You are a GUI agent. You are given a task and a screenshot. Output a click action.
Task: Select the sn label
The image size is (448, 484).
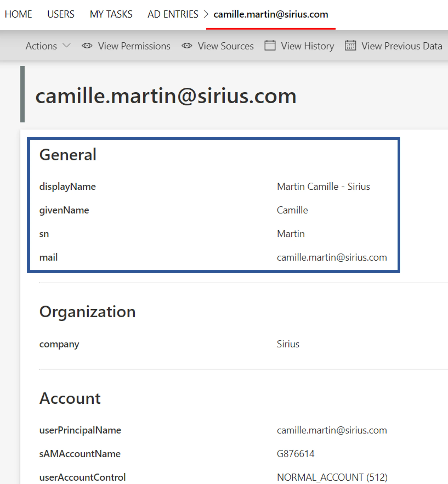tap(44, 234)
